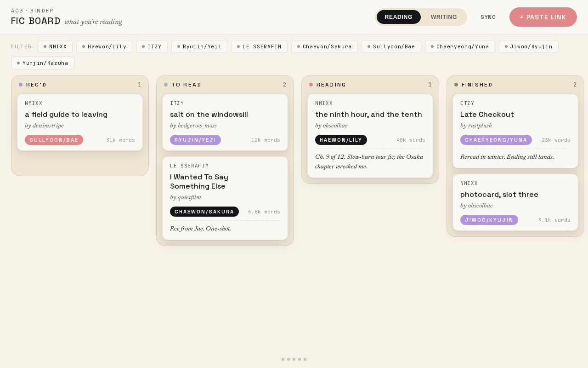This screenshot has width=588, height=368.
Task: Select the TO READ column header
Action: pyautogui.click(x=225, y=85)
